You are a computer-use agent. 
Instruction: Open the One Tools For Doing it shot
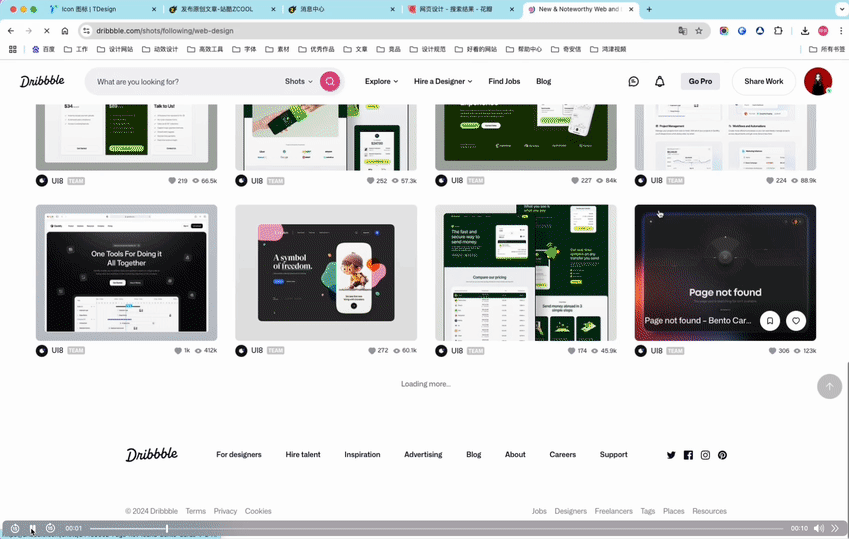(x=126, y=272)
